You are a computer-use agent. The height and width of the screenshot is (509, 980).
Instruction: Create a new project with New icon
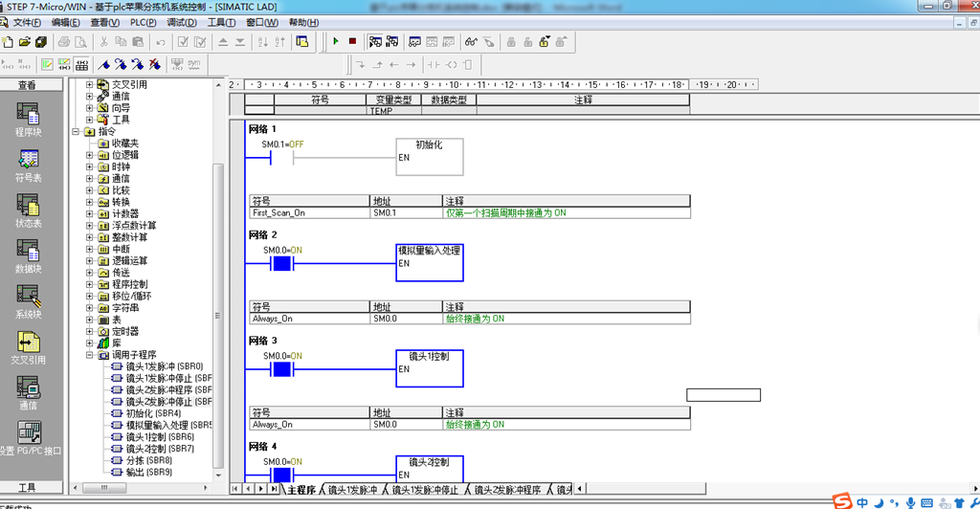point(8,42)
